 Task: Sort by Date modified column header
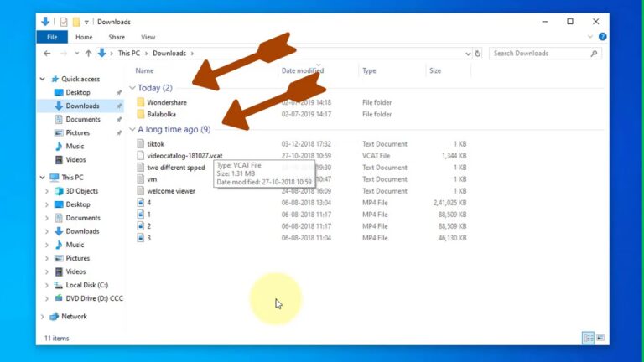(x=302, y=71)
